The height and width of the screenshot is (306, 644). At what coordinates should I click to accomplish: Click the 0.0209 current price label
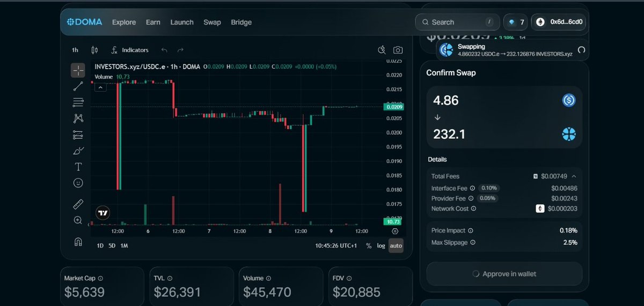tap(393, 107)
